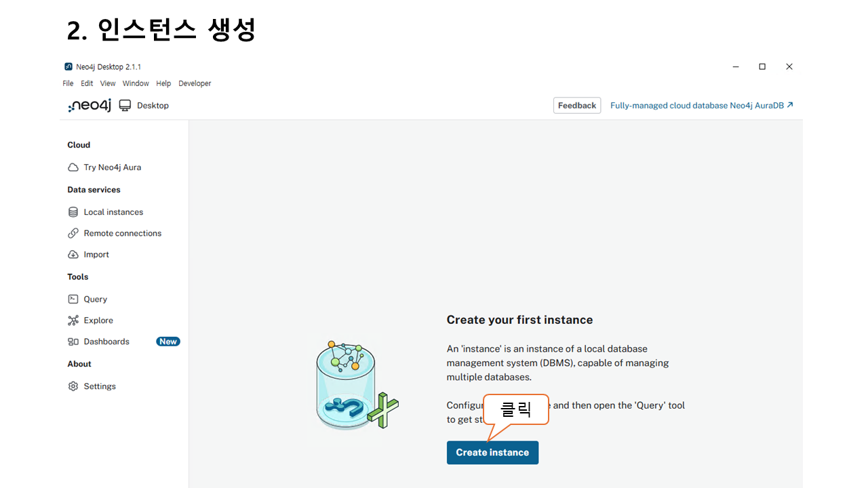Open the Query tool icon
Image resolution: width=868 pixels, height=488 pixels.
pyautogui.click(x=73, y=299)
